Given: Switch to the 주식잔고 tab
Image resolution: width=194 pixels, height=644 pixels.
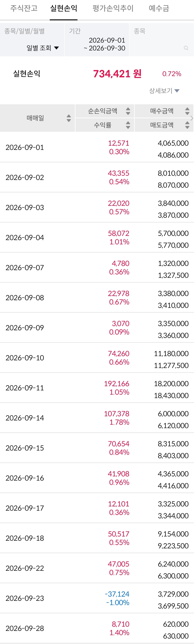Looking at the screenshot, I should [24, 8].
